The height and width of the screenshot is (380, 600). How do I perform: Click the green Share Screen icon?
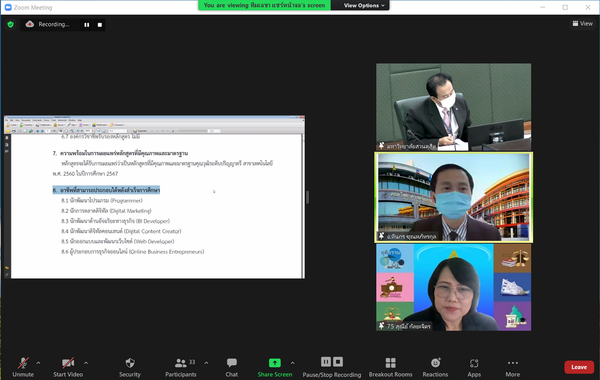pos(275,362)
